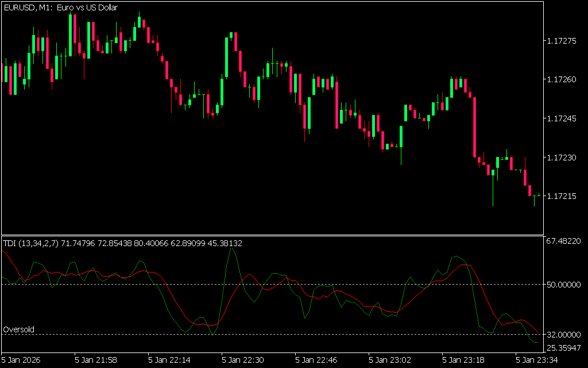
Task: Click the 50.00000 indicator level value
Action: coord(563,285)
